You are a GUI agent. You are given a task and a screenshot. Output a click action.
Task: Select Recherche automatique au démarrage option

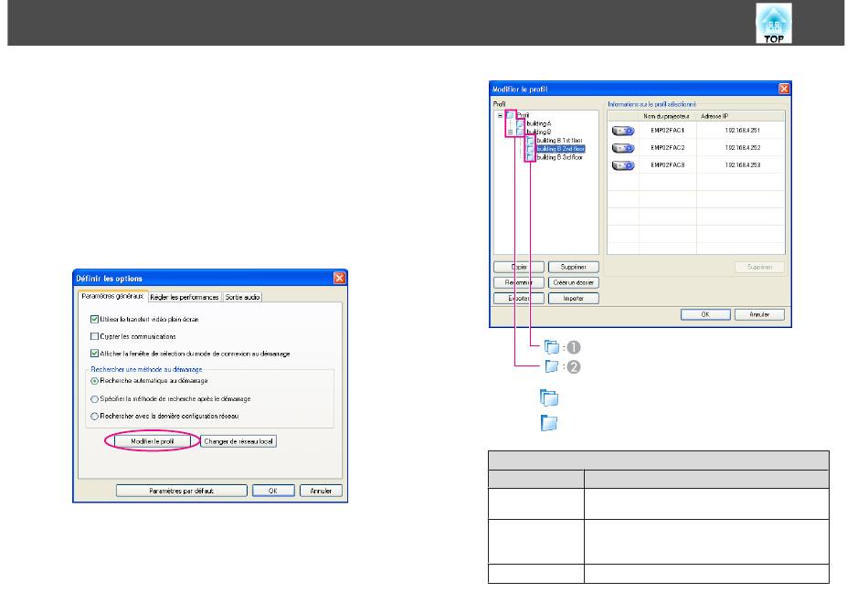pyautogui.click(x=95, y=381)
